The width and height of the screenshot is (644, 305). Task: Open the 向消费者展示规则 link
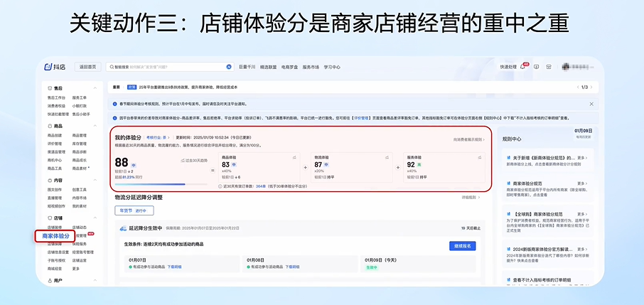coord(468,139)
